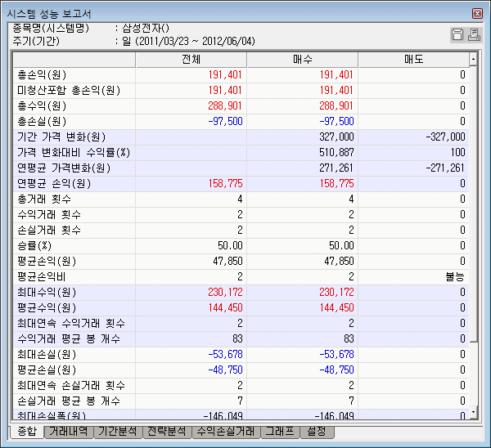491x448 pixels.
Task: Select the 기간분석 tab
Action: point(117,432)
